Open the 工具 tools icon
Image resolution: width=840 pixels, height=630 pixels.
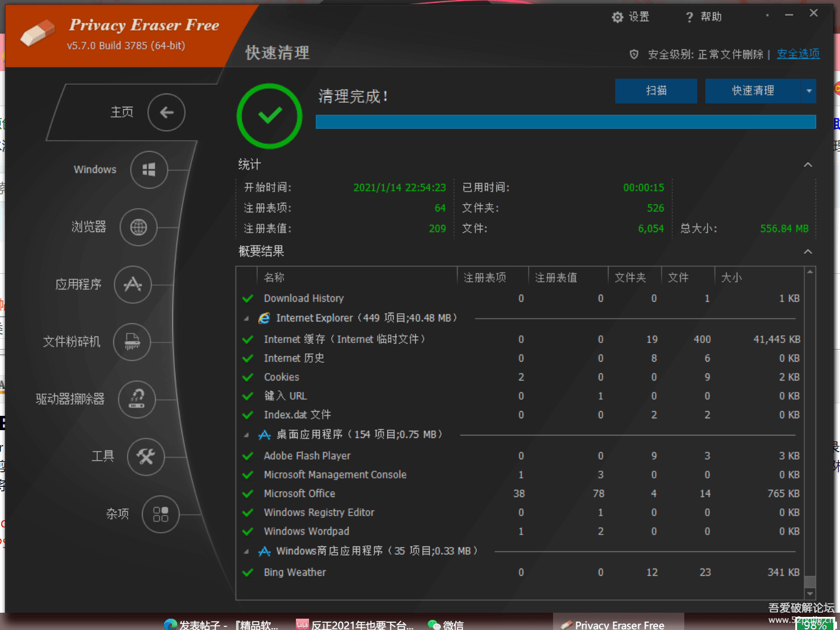point(146,456)
